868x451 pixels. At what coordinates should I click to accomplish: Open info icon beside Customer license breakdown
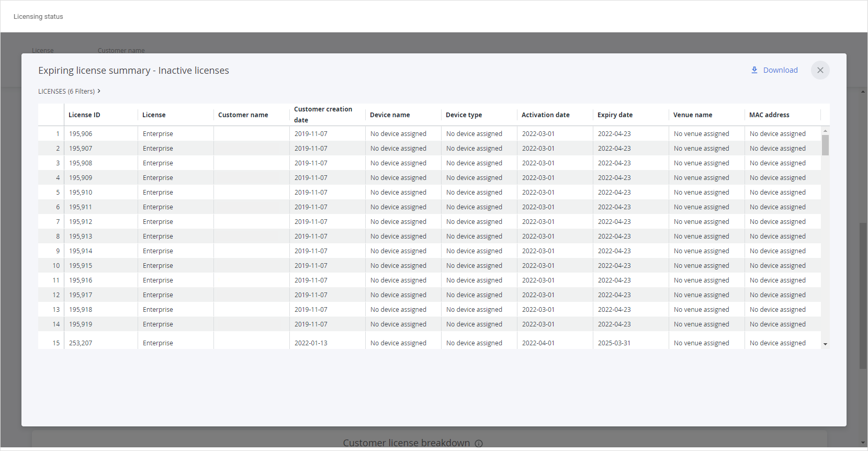coord(479,443)
